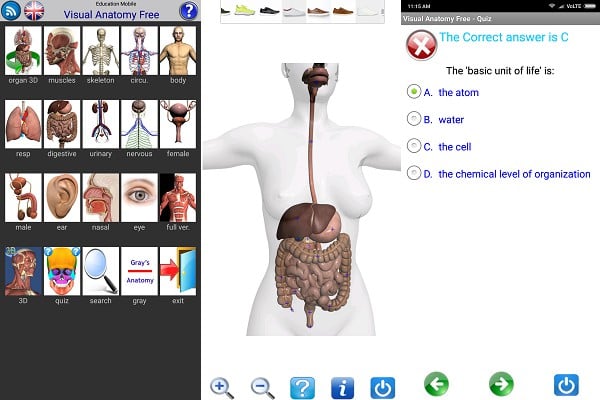Open the male reproductive section
This screenshot has width=600, height=400.
23,198
